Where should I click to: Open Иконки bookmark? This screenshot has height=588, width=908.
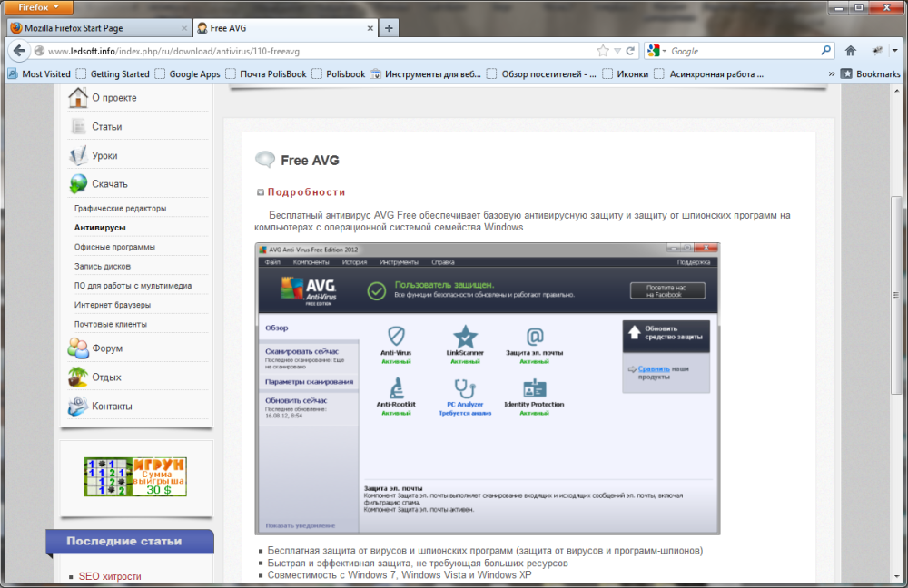pyautogui.click(x=626, y=74)
